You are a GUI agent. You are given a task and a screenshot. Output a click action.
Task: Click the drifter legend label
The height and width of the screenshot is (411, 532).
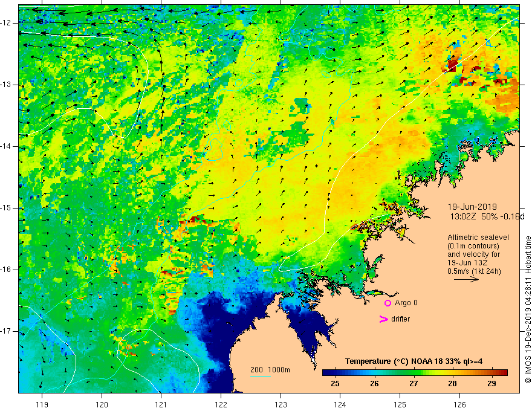point(400,319)
